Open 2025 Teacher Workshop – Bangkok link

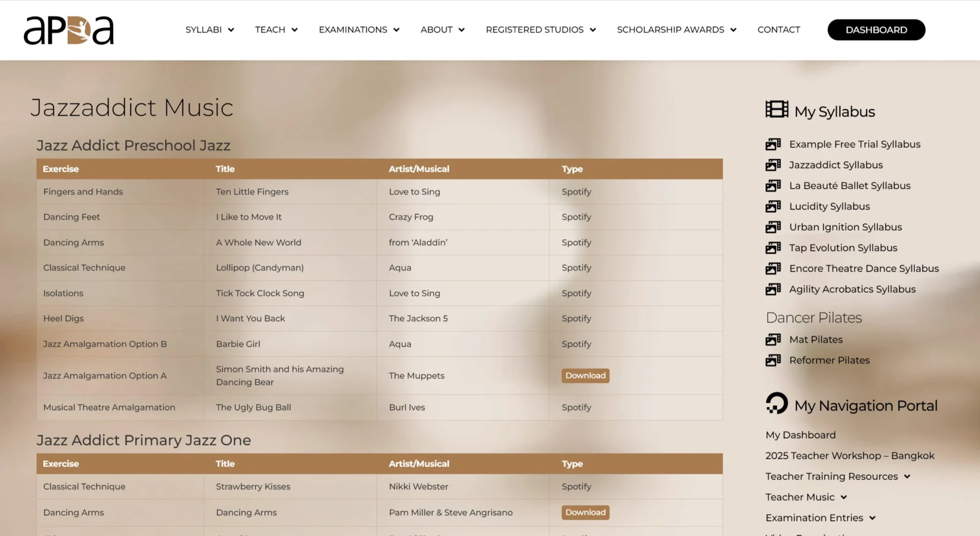tap(849, 456)
